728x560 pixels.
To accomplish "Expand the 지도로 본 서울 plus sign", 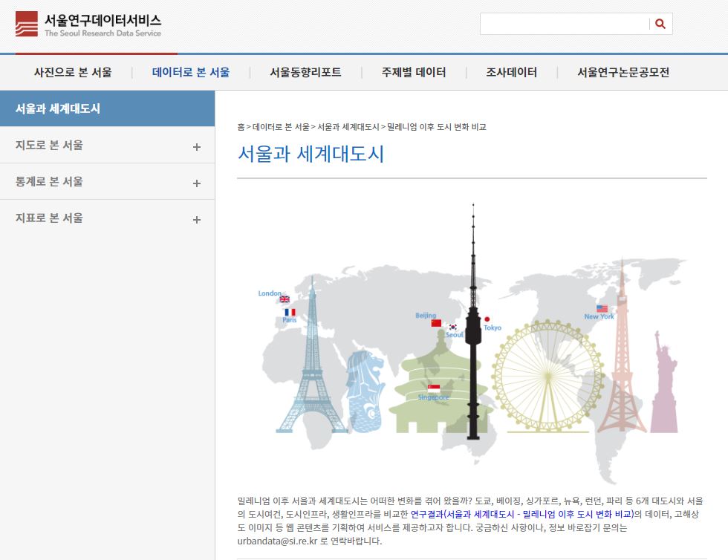I will 196,146.
